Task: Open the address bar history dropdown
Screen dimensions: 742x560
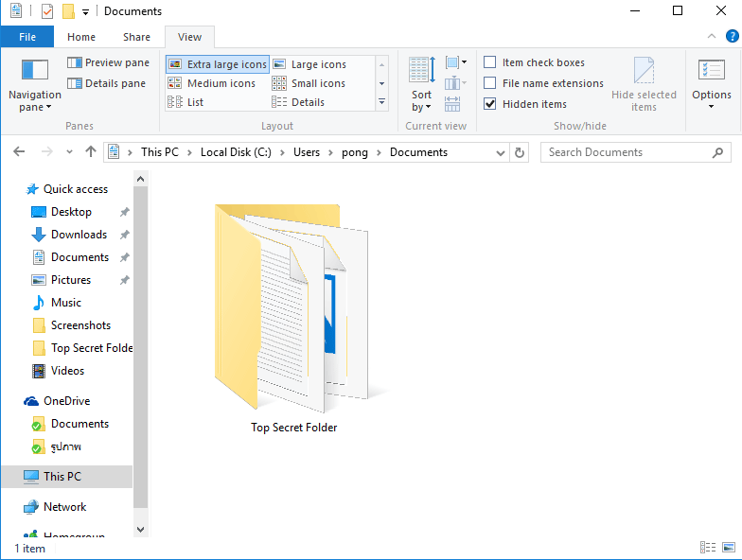Action: (500, 153)
